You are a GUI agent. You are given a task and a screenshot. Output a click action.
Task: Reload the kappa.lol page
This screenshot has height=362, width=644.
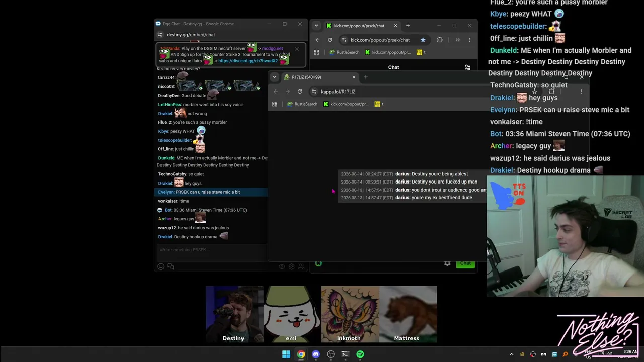[300, 92]
